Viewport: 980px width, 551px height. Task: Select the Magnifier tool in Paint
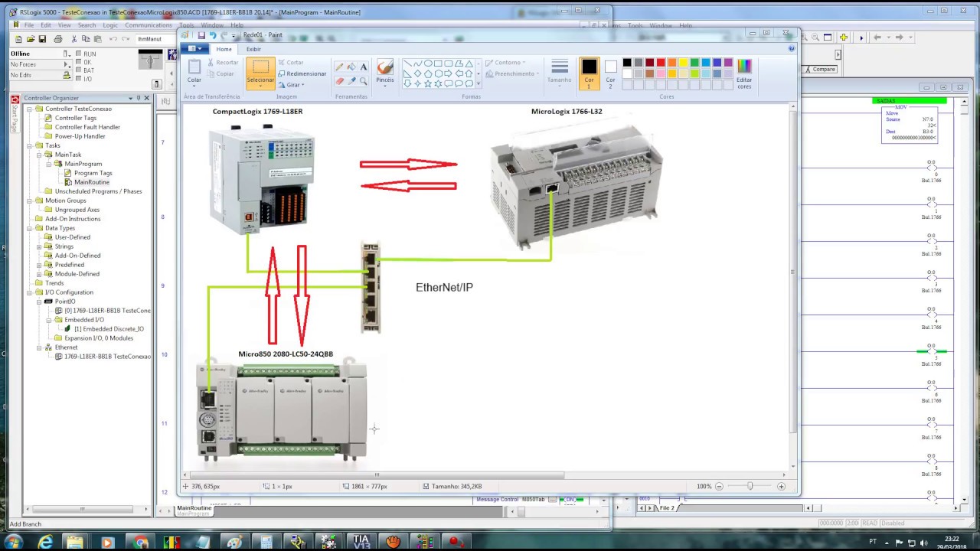364,80
